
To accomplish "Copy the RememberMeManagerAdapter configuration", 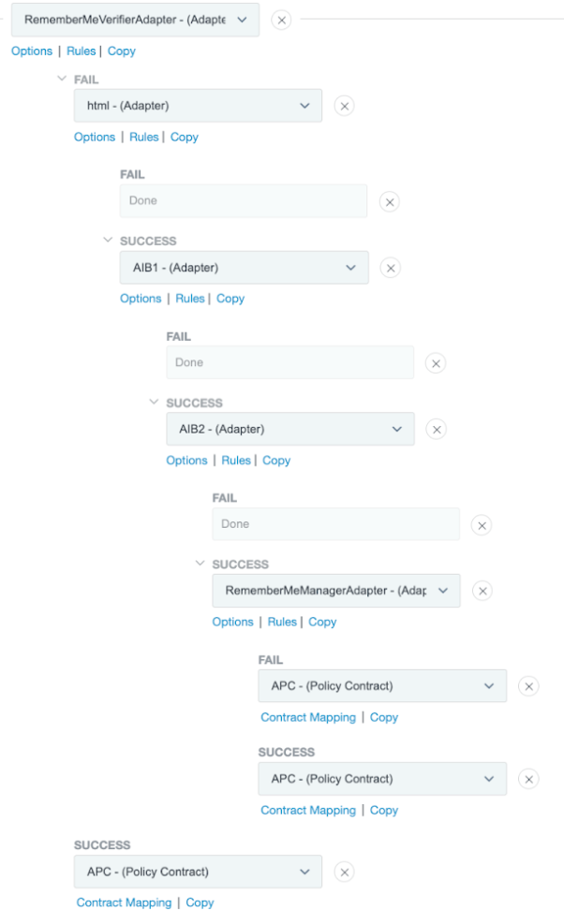I will click(x=322, y=622).
